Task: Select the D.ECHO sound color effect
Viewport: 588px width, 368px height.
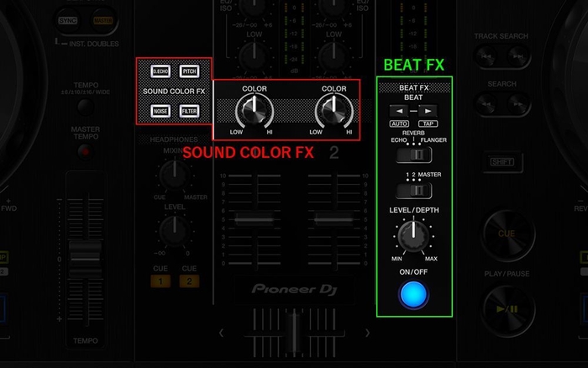Action: point(160,71)
